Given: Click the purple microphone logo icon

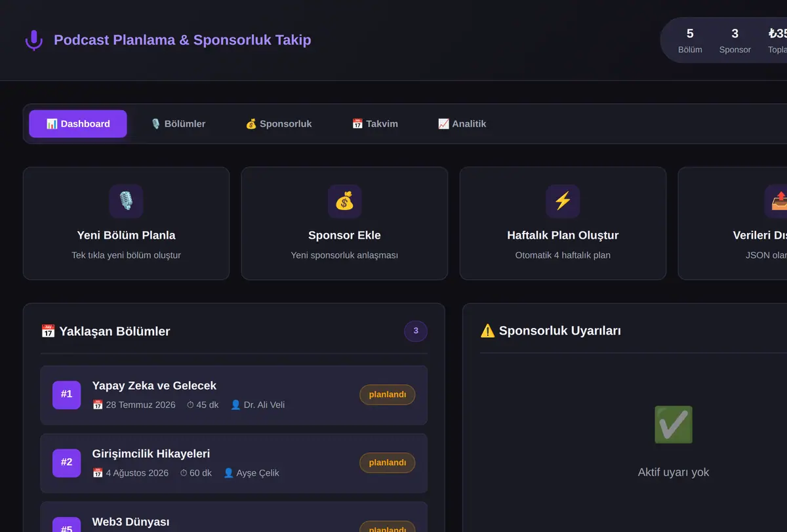Looking at the screenshot, I should point(33,40).
